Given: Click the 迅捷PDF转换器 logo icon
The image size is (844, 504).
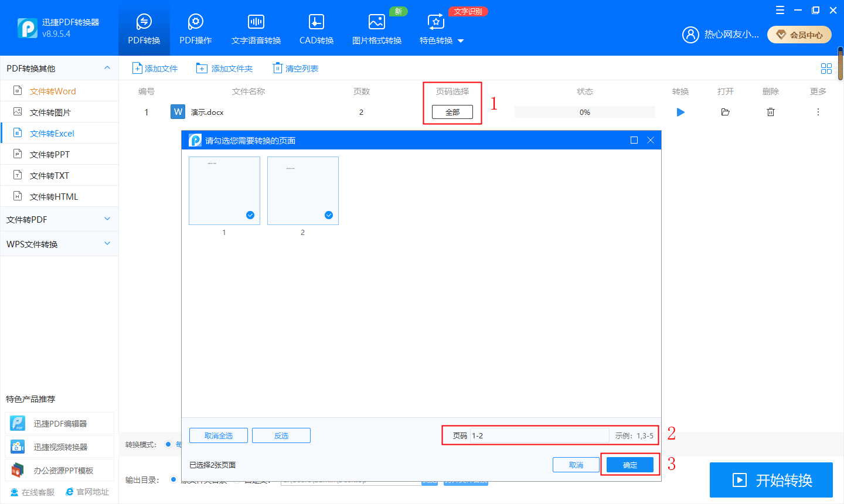Looking at the screenshot, I should point(27,28).
